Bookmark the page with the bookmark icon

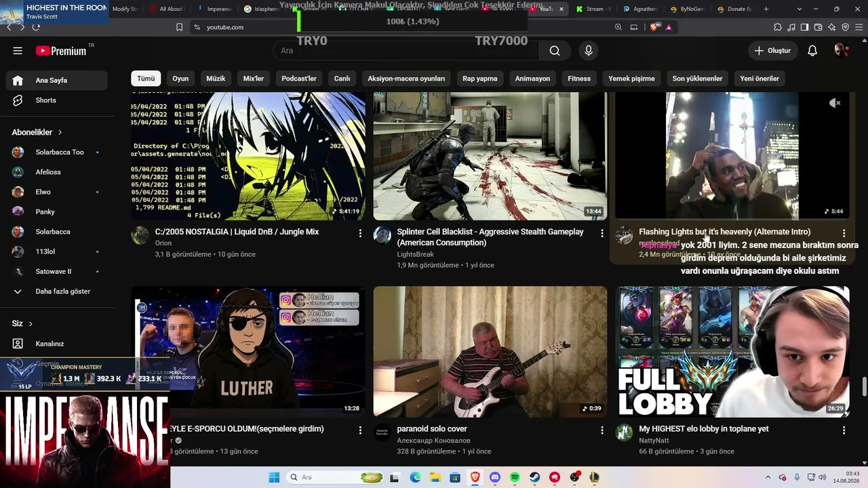point(179,27)
